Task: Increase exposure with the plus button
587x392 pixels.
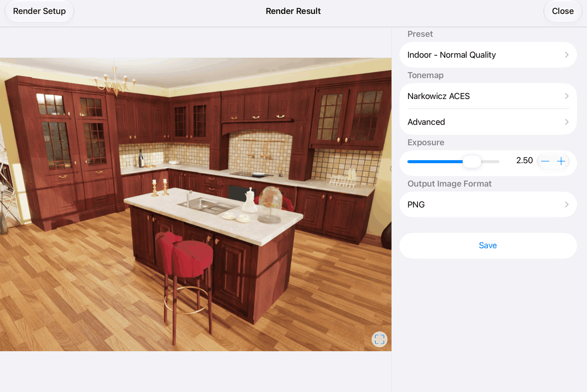Action: tap(561, 161)
